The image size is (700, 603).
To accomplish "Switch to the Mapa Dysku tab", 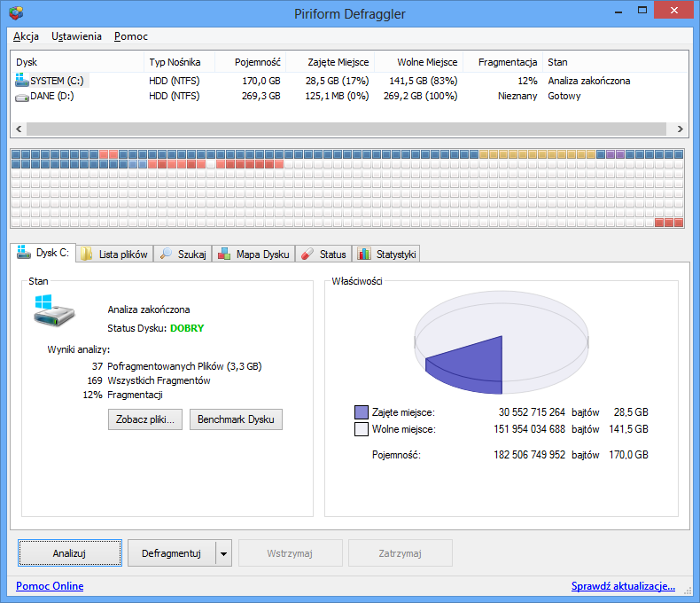I will (x=253, y=254).
